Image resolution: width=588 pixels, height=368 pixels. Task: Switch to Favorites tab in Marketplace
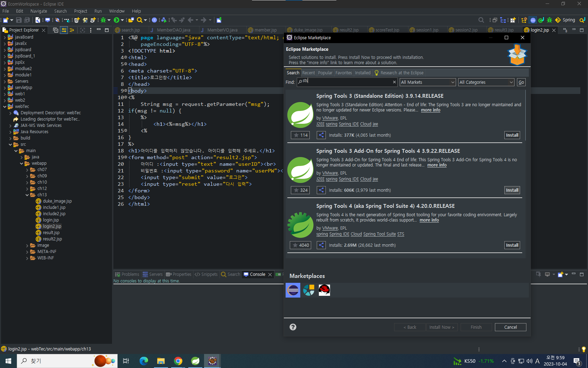(344, 73)
